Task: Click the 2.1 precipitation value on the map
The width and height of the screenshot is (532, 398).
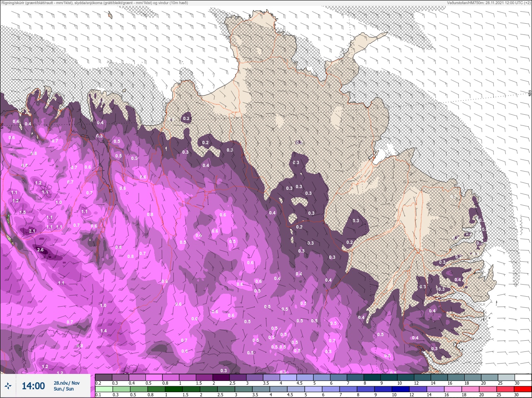Action: [32, 231]
